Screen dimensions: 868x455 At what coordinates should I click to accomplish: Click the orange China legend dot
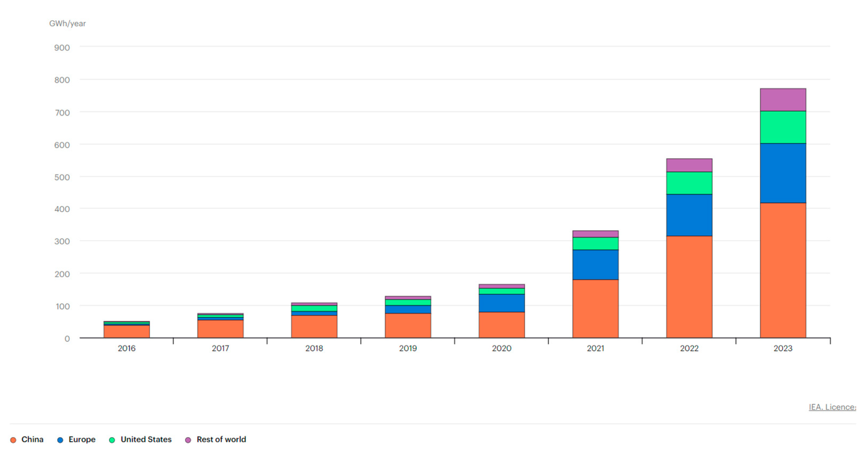tap(13, 440)
